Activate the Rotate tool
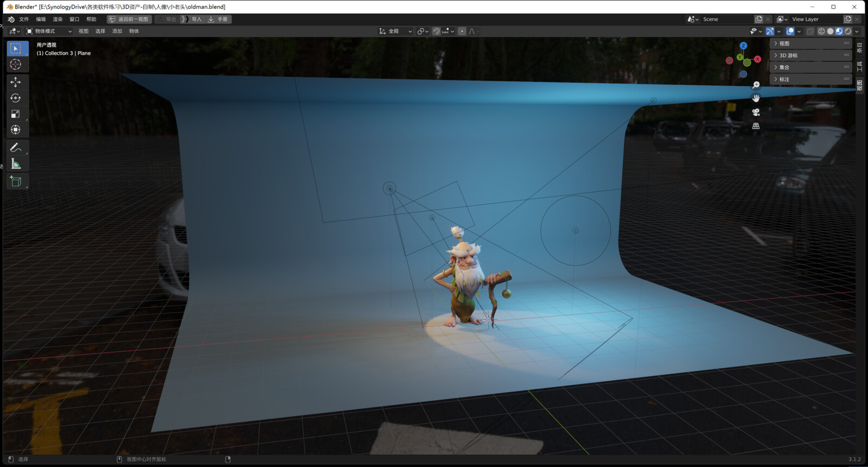The image size is (868, 467). point(16,98)
